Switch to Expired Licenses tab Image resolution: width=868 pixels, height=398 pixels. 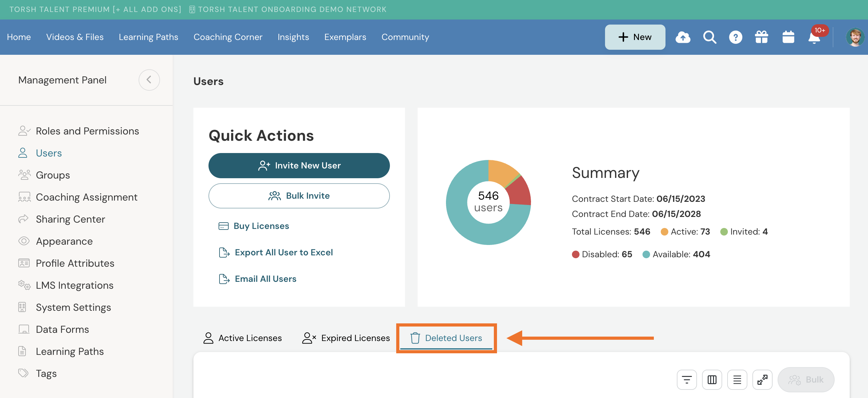(346, 338)
